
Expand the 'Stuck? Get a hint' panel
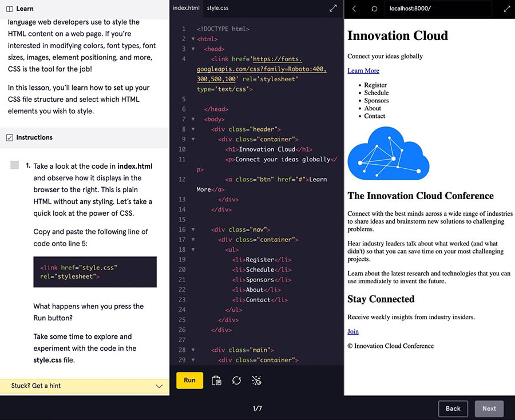[159, 386]
